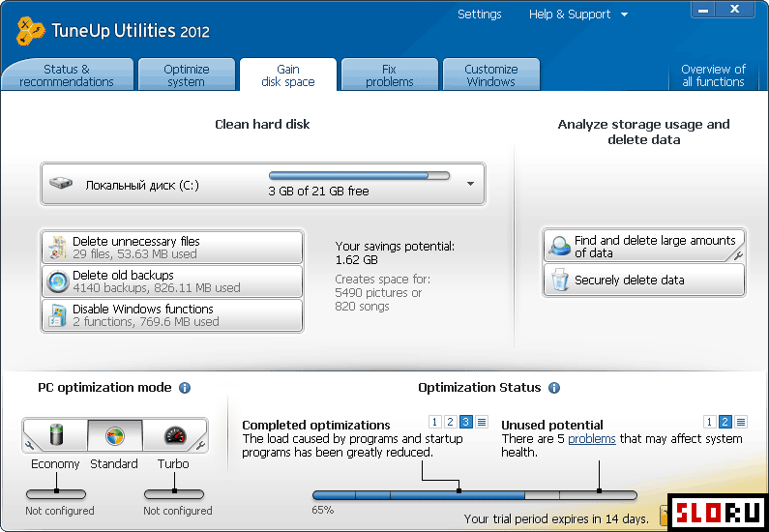Show page 1 of Completed optimizations

434,422
